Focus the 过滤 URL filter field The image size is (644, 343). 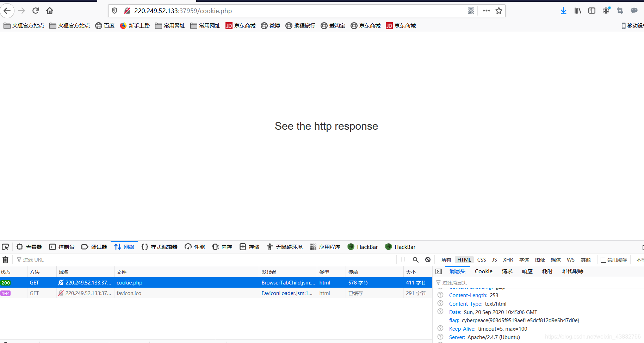click(x=204, y=260)
